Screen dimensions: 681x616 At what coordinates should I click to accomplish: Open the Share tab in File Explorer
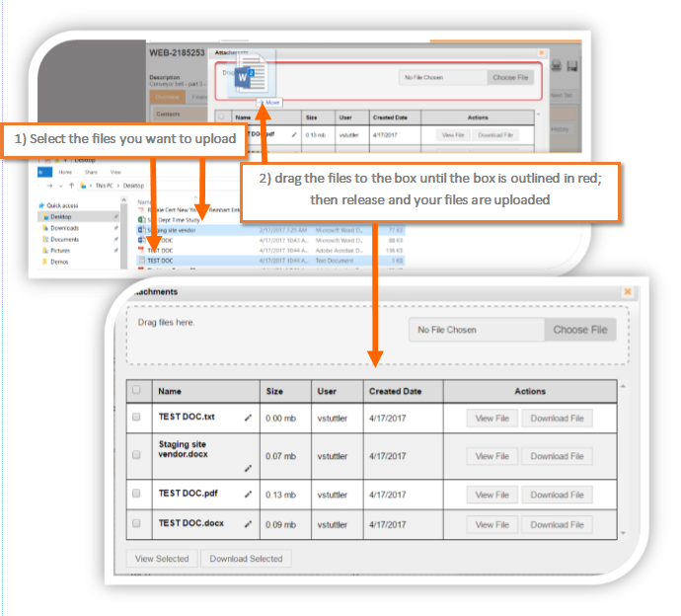click(89, 171)
